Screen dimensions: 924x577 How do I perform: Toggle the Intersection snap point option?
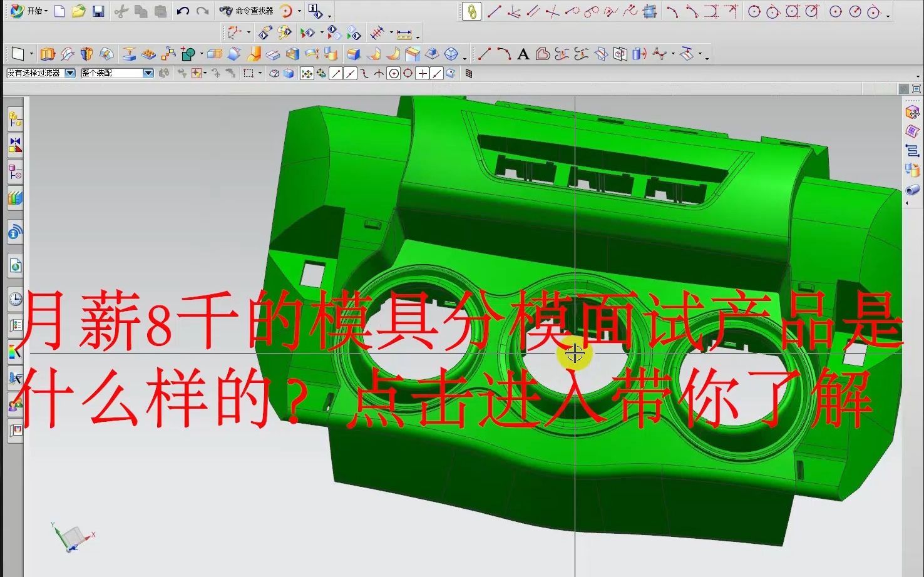[379, 73]
